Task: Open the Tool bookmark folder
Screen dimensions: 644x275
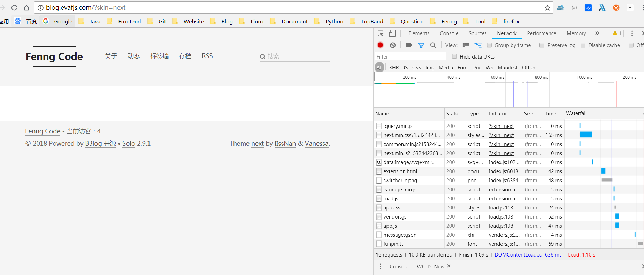Action: [474, 21]
